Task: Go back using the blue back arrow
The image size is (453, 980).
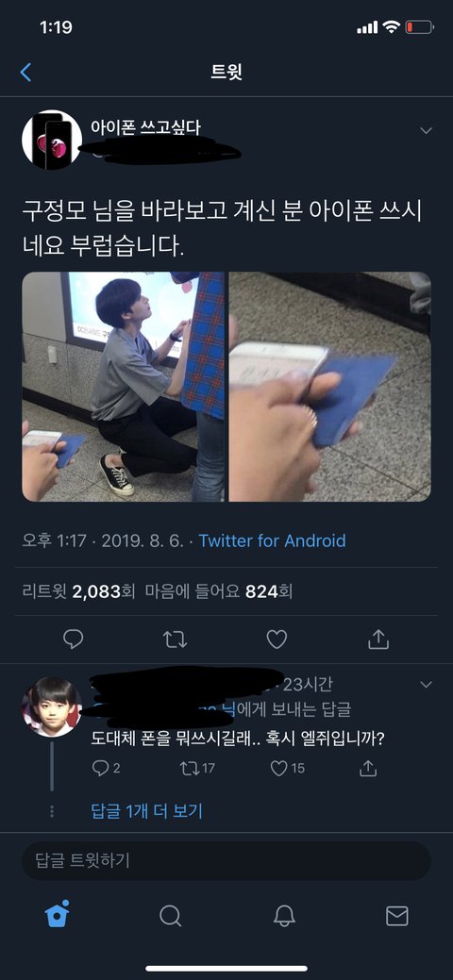Action: click(x=25, y=73)
